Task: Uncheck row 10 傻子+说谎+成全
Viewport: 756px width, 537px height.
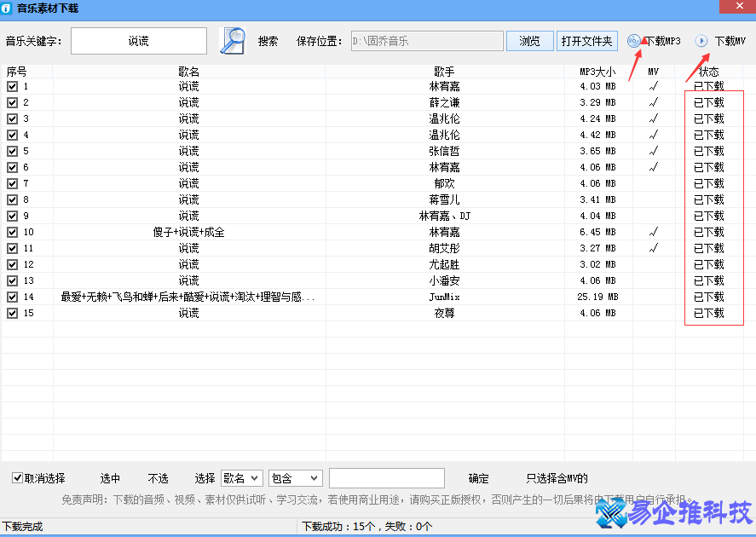Action: point(12,232)
